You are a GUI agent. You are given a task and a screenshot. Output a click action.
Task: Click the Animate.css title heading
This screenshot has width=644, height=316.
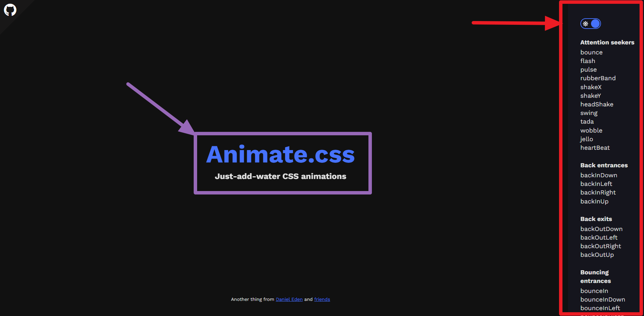[280, 155]
